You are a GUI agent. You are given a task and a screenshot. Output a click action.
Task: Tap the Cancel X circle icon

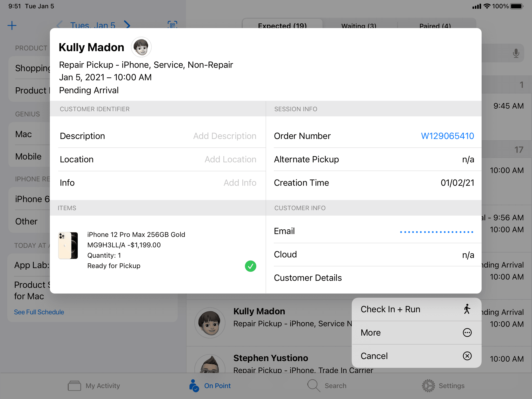(467, 356)
